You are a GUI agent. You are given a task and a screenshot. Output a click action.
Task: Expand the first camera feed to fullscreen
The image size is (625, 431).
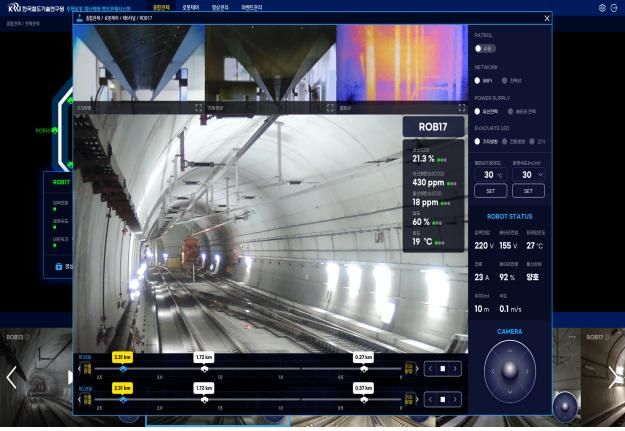(x=198, y=107)
